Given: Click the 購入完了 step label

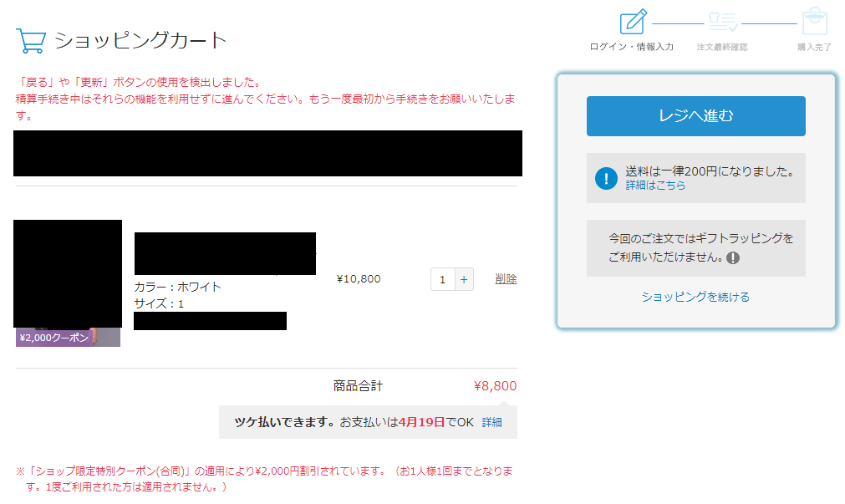Looking at the screenshot, I should pos(814,47).
